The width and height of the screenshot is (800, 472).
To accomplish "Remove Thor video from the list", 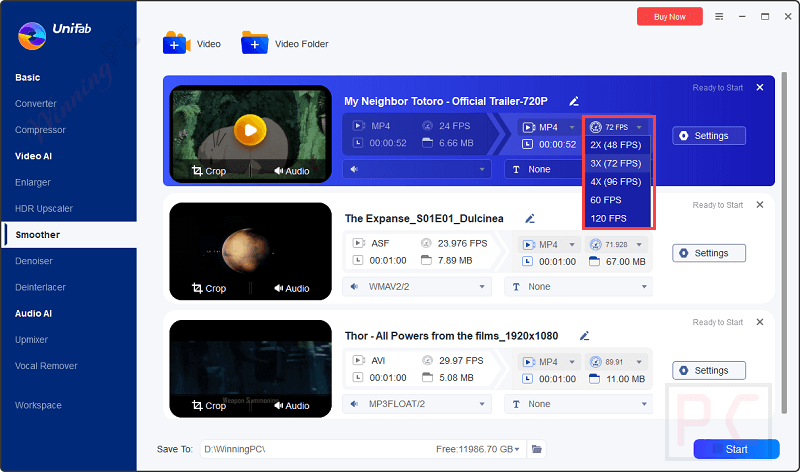I will [760, 322].
